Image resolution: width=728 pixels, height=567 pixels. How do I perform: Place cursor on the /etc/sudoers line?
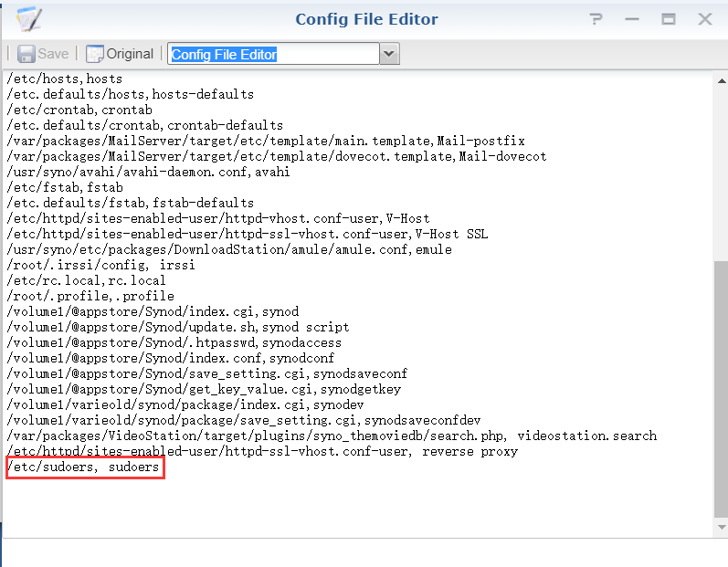83,467
